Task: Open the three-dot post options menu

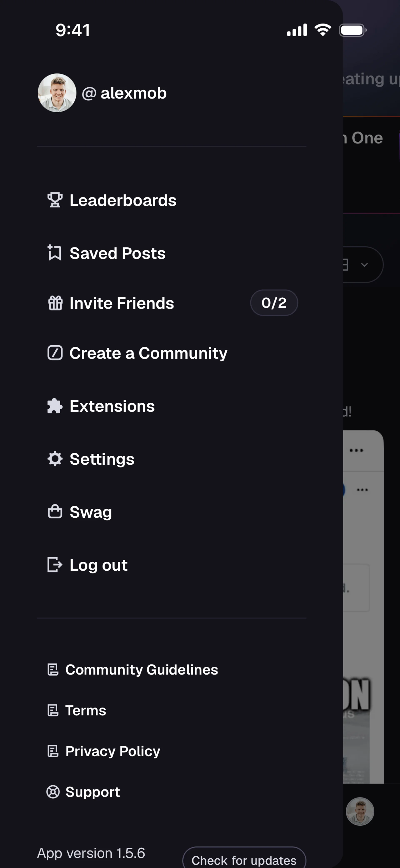Action: coord(356,450)
